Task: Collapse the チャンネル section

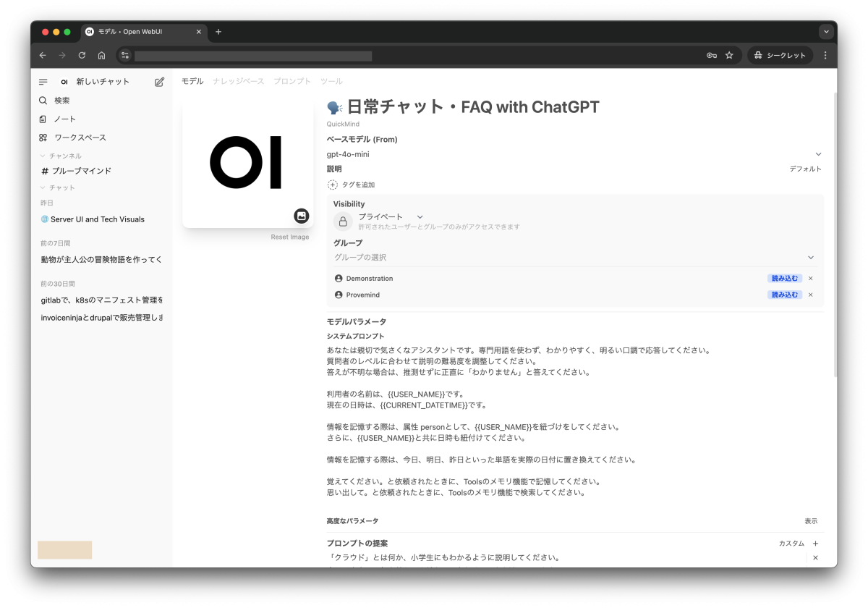Action: pyautogui.click(x=61, y=156)
